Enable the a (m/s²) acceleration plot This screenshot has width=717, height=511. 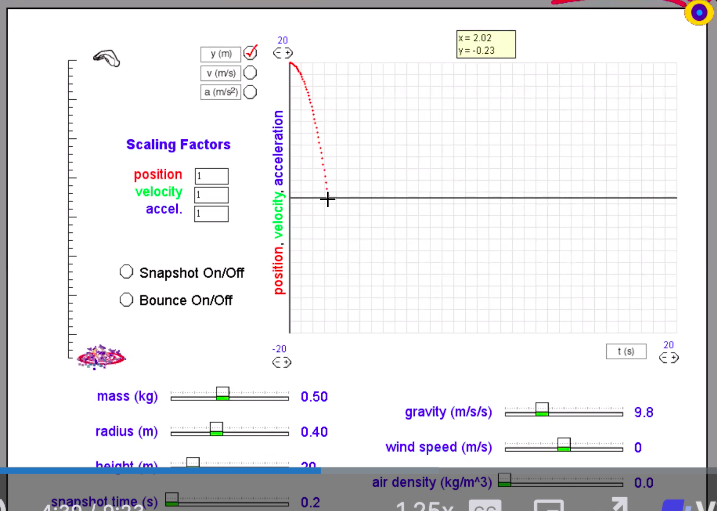point(250,92)
